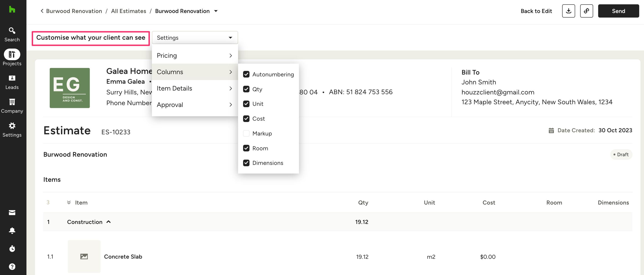Uncheck the Autonumbering checkbox
644x275 pixels.
click(246, 74)
